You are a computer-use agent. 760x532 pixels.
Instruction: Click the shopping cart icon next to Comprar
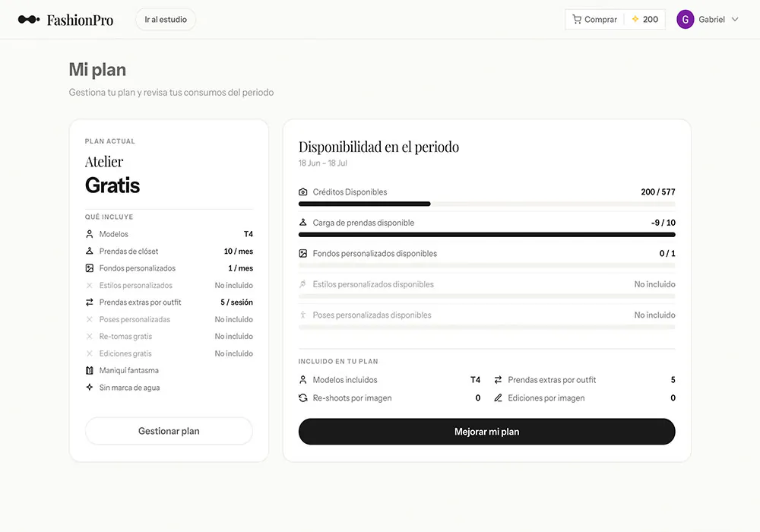coord(577,20)
